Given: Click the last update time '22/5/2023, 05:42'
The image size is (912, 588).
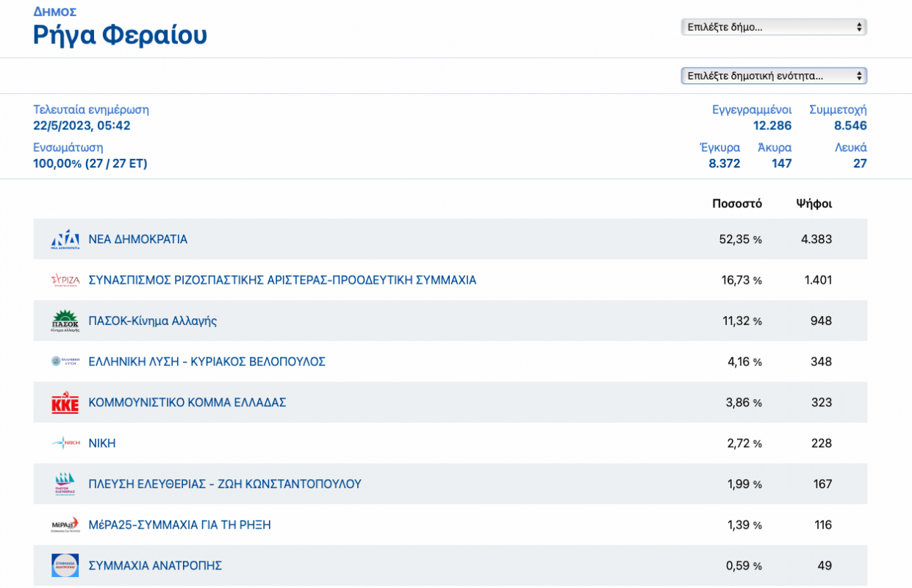Looking at the screenshot, I should tap(82, 126).
